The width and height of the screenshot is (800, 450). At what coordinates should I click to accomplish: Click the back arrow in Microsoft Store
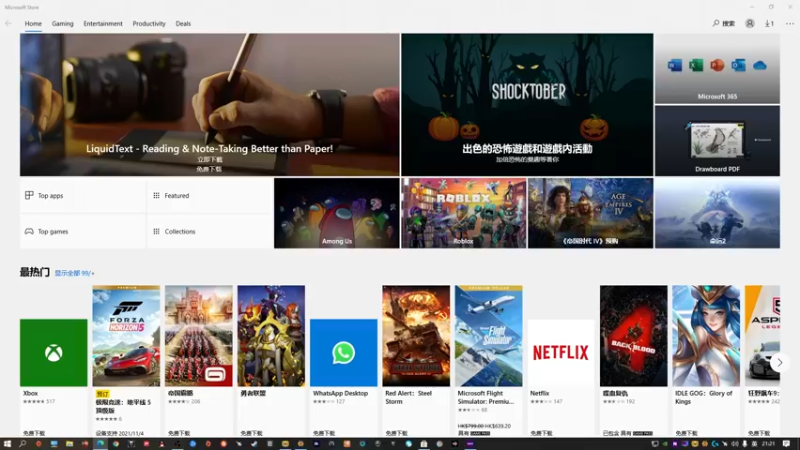[x=8, y=23]
